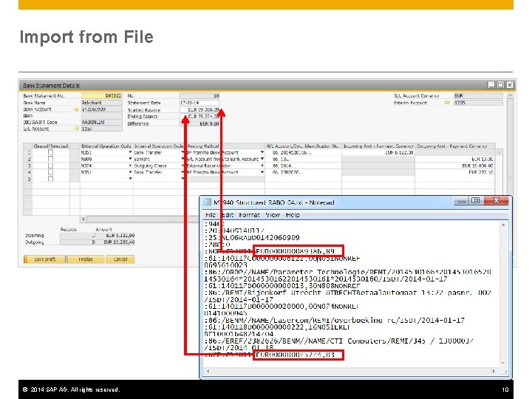This screenshot has height=399, width=532.
Task: Click the Ending Balance field
Action: tap(199, 117)
